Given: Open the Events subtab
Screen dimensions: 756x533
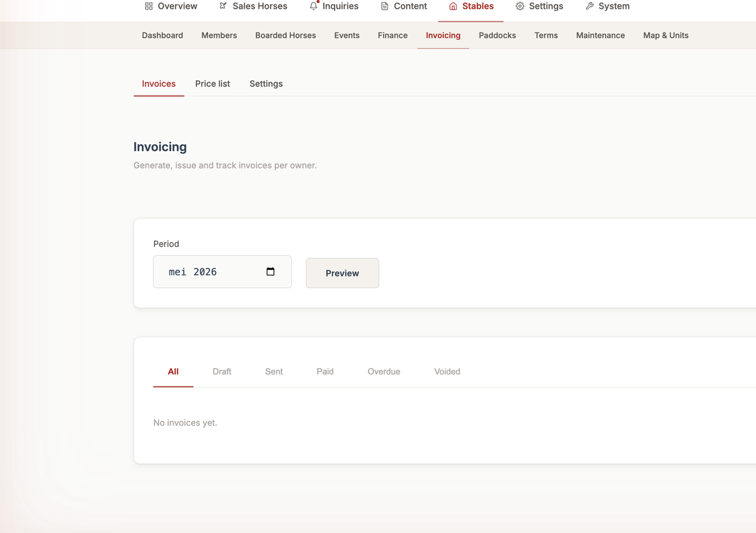Looking at the screenshot, I should pyautogui.click(x=347, y=35).
